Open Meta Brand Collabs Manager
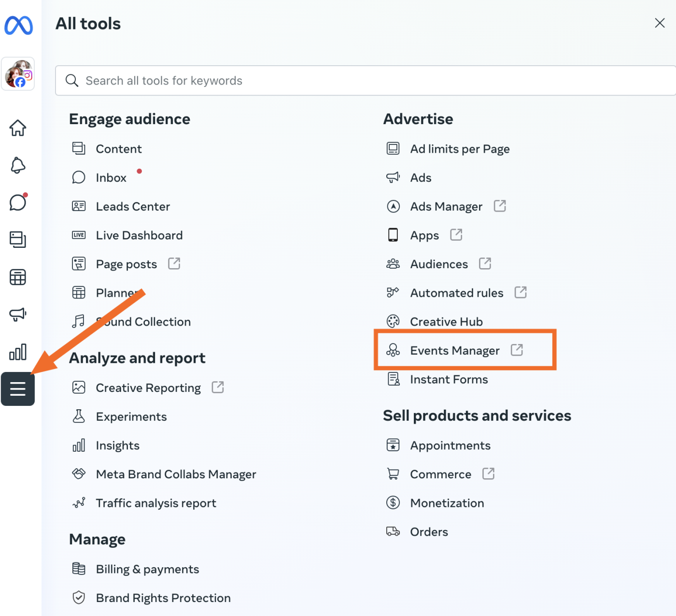 pos(176,474)
